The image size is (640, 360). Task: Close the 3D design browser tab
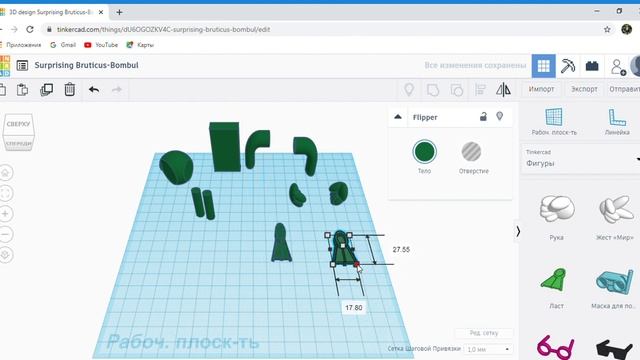101,12
